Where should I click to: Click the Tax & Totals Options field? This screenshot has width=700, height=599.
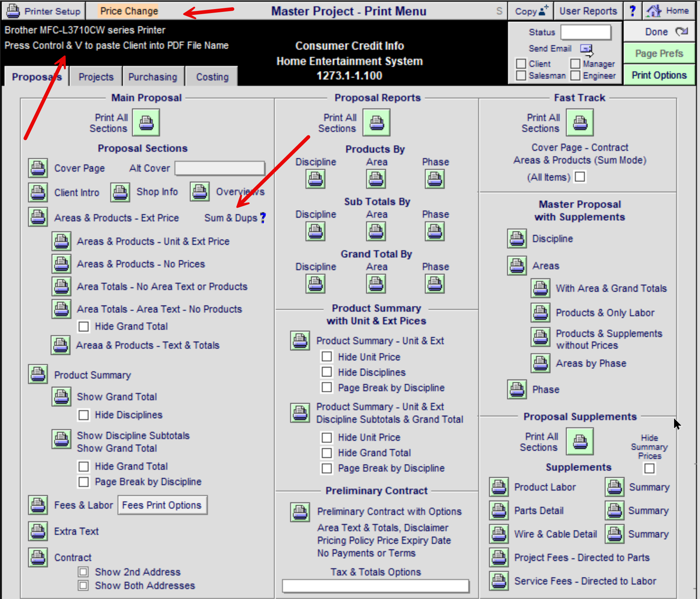pos(376,586)
